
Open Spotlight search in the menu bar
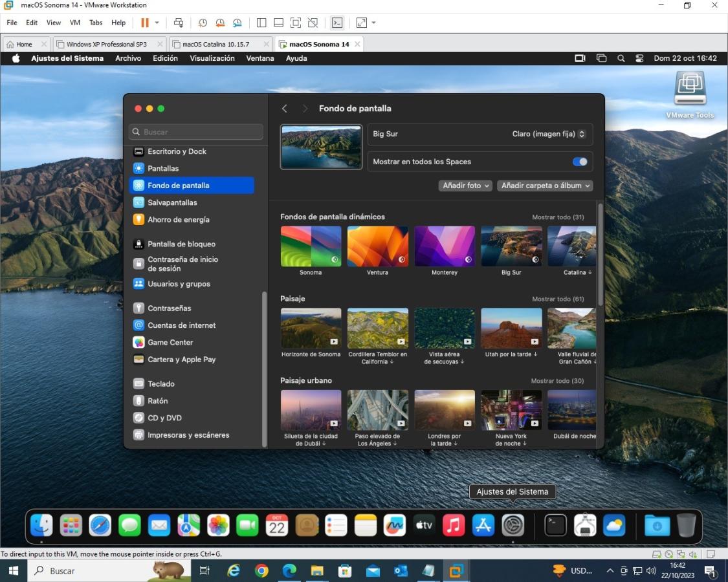pyautogui.click(x=621, y=58)
